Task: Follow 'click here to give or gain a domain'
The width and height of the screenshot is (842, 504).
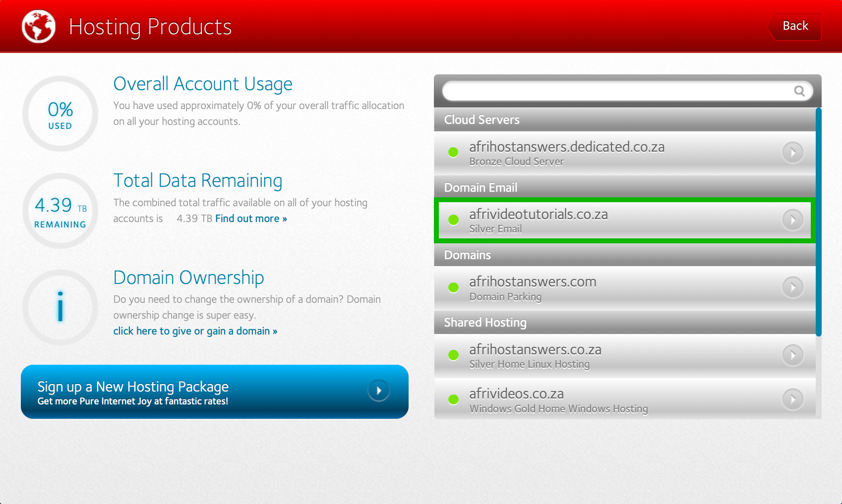Action: (x=195, y=331)
